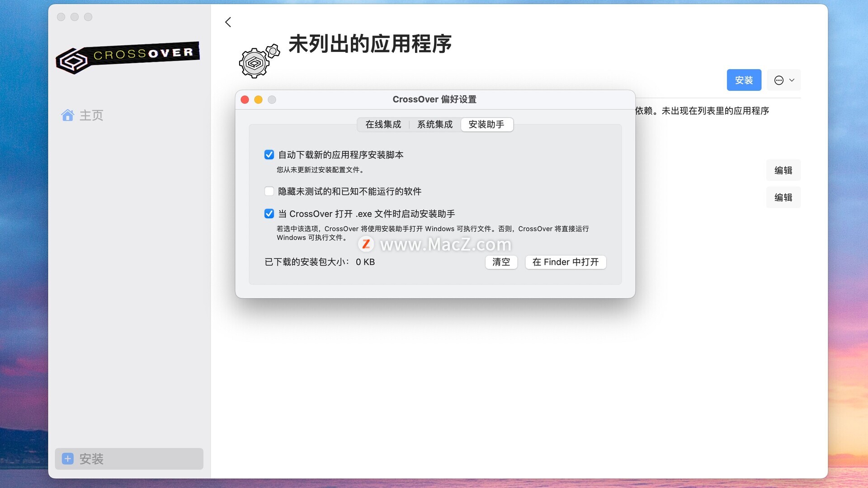Screen dimensions: 868x488
Task: Click the upper 编辑 button
Action: pos(783,170)
